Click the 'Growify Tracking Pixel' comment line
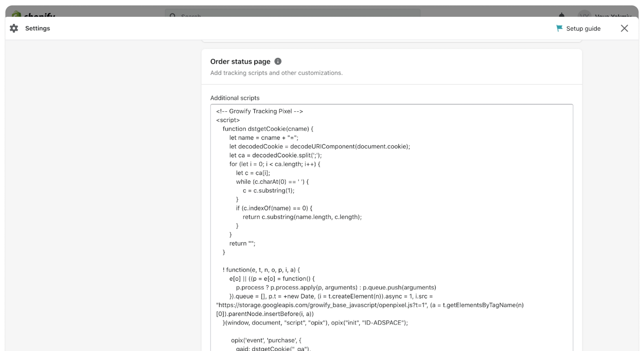Viewport: 644px width, 351px height. [x=259, y=111]
